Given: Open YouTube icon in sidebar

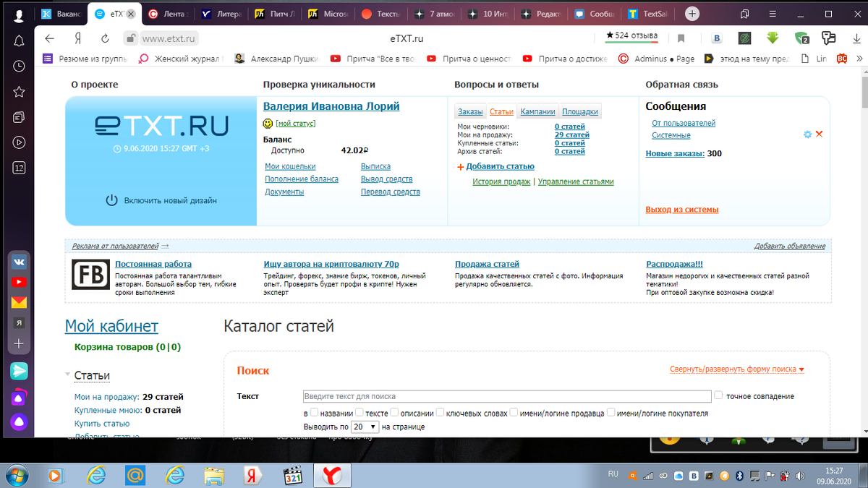Looking at the screenshot, I should coord(19,282).
